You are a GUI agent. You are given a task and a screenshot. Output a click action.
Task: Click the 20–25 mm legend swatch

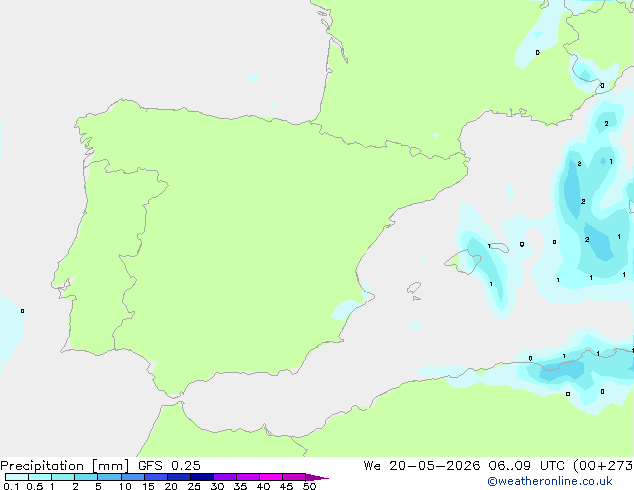[179, 477]
